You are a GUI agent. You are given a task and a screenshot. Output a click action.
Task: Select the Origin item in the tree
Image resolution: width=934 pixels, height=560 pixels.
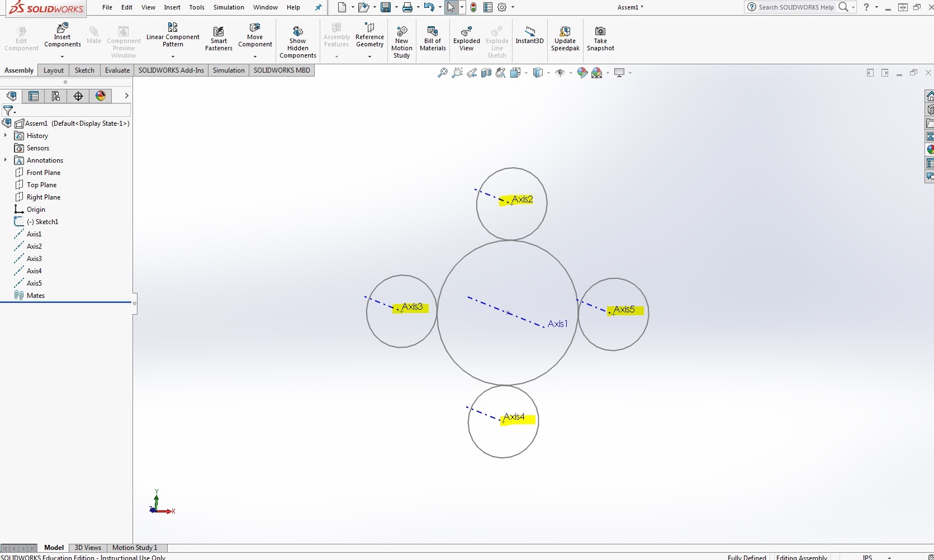point(36,209)
